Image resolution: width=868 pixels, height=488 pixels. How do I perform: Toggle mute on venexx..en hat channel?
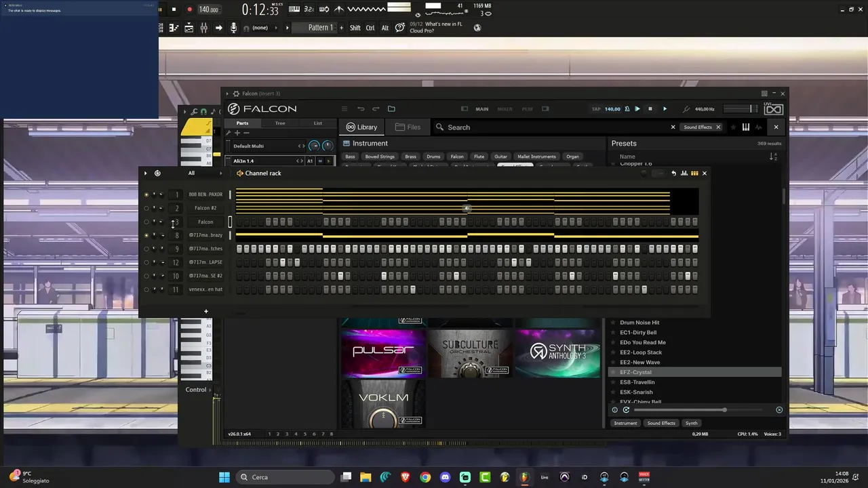coord(146,289)
